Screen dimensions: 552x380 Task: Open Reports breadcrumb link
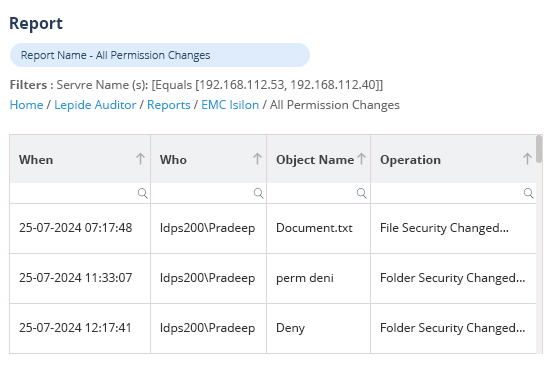(169, 105)
